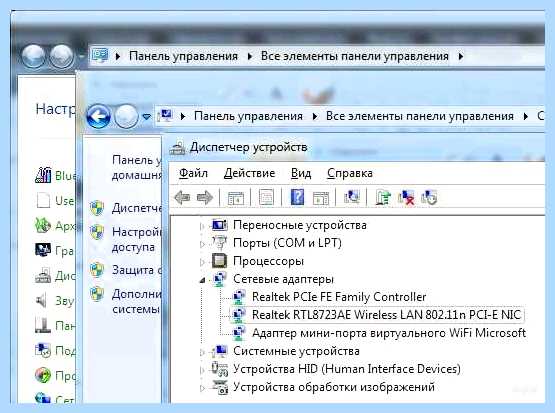Click the Disable device toolbar icon
The image size is (555, 413).
[x=429, y=197]
